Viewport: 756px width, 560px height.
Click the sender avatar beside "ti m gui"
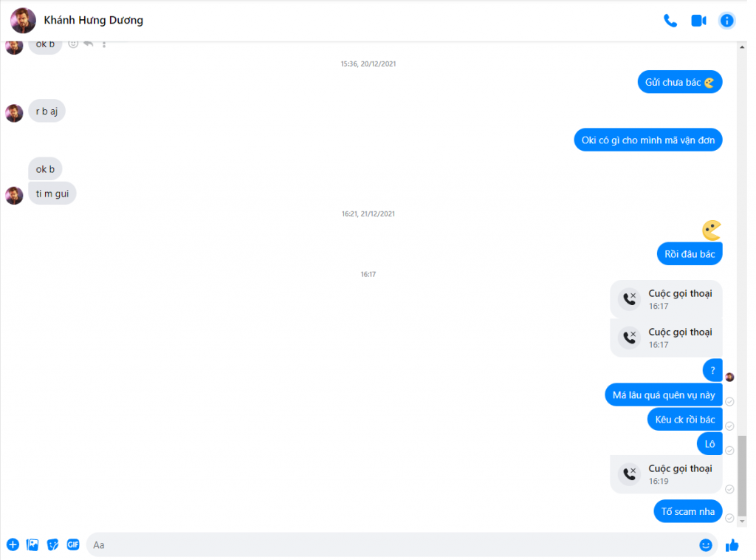coord(15,195)
